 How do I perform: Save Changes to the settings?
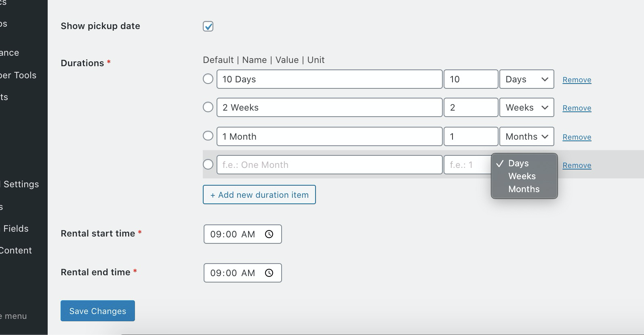coord(98,311)
